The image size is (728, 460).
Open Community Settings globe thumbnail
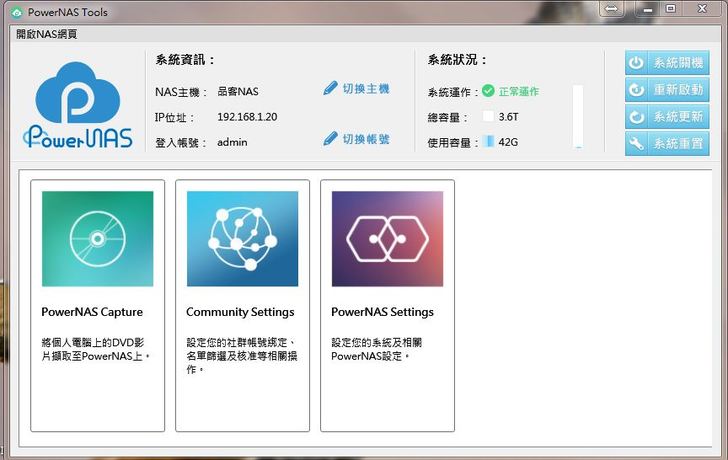(242, 239)
